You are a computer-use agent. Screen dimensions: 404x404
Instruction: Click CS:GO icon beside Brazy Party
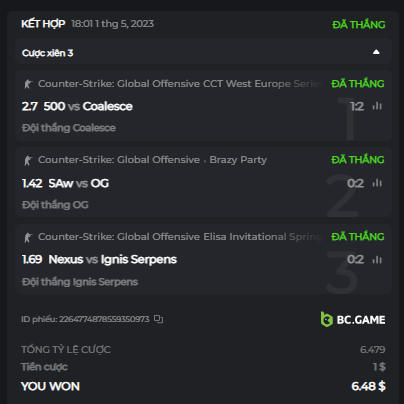tap(28, 160)
